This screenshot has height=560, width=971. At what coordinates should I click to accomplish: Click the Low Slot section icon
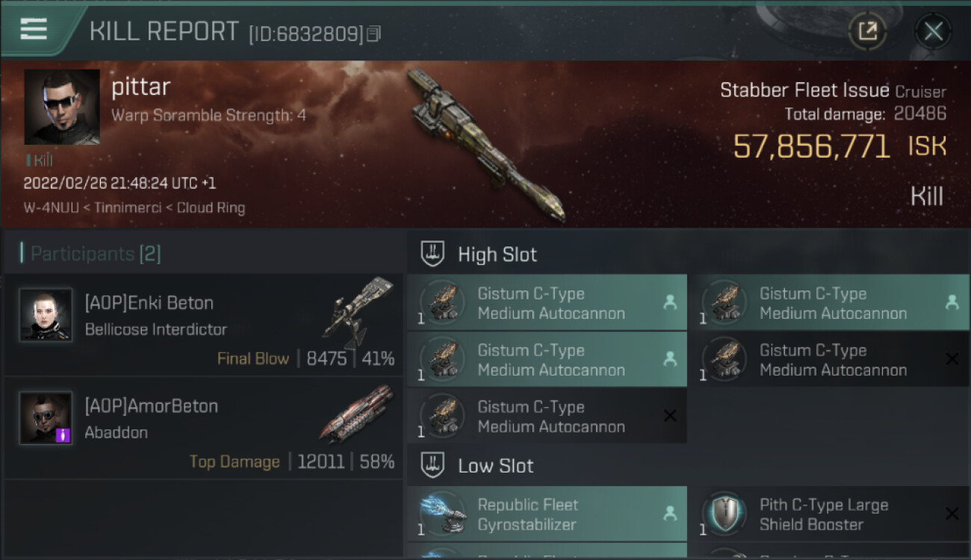432,465
